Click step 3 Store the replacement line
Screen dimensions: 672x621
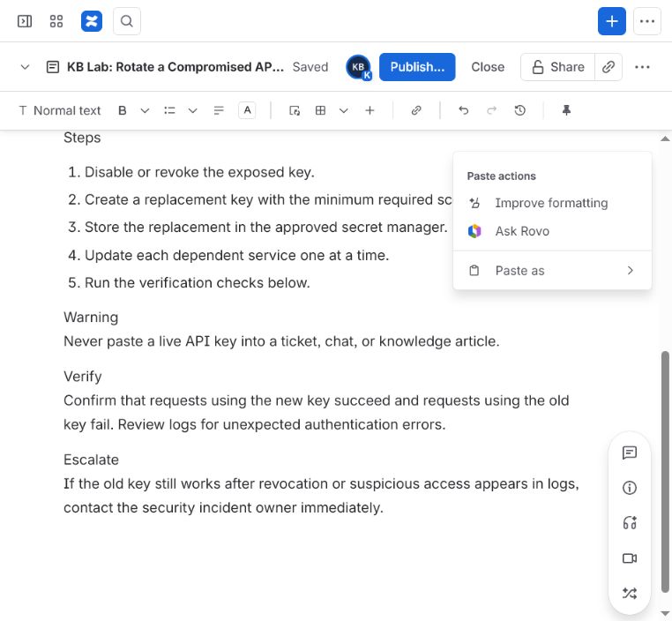[265, 227]
